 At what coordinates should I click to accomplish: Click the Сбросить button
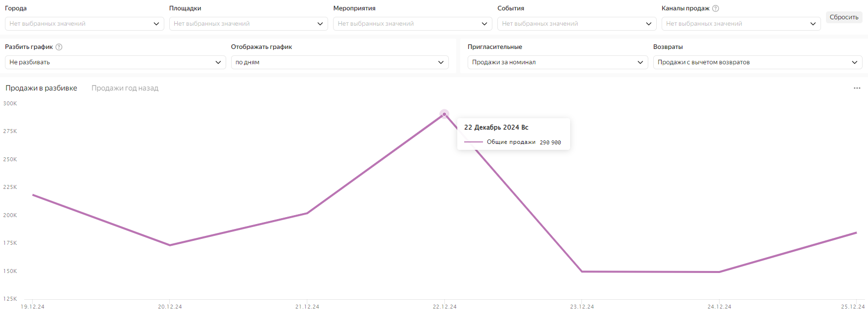click(844, 17)
